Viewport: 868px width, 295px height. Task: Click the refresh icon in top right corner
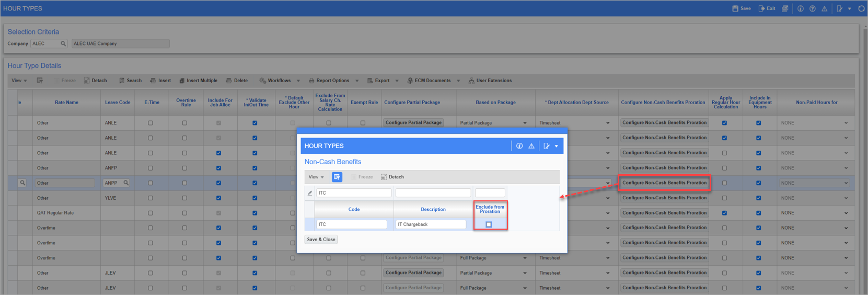click(861, 8)
